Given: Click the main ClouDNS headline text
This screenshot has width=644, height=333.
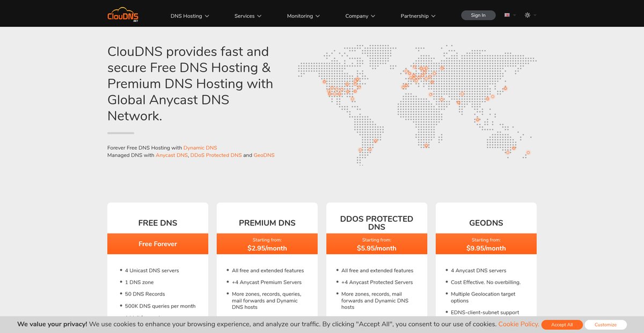Looking at the screenshot, I should 191,84.
